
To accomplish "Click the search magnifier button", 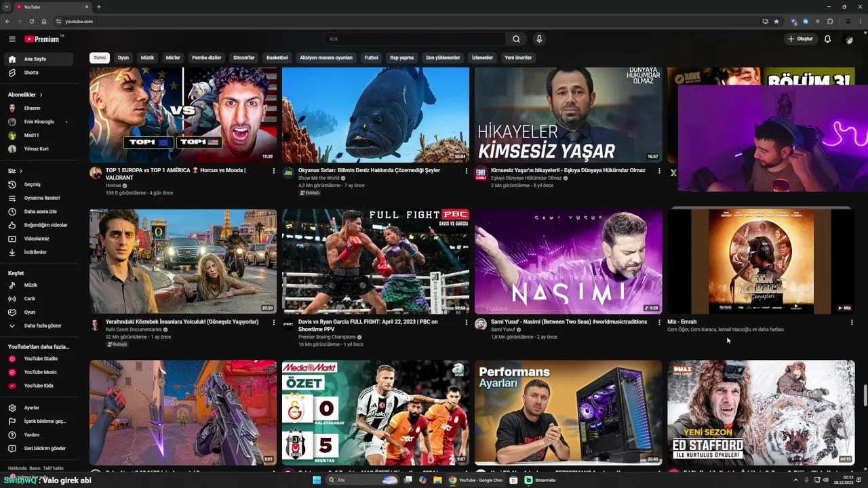I will coord(516,39).
